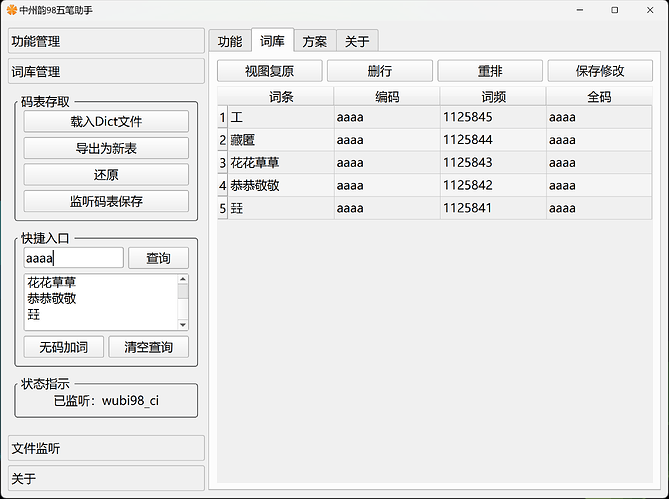Open the 关于 tab at top
The image size is (669, 499).
click(x=357, y=41)
